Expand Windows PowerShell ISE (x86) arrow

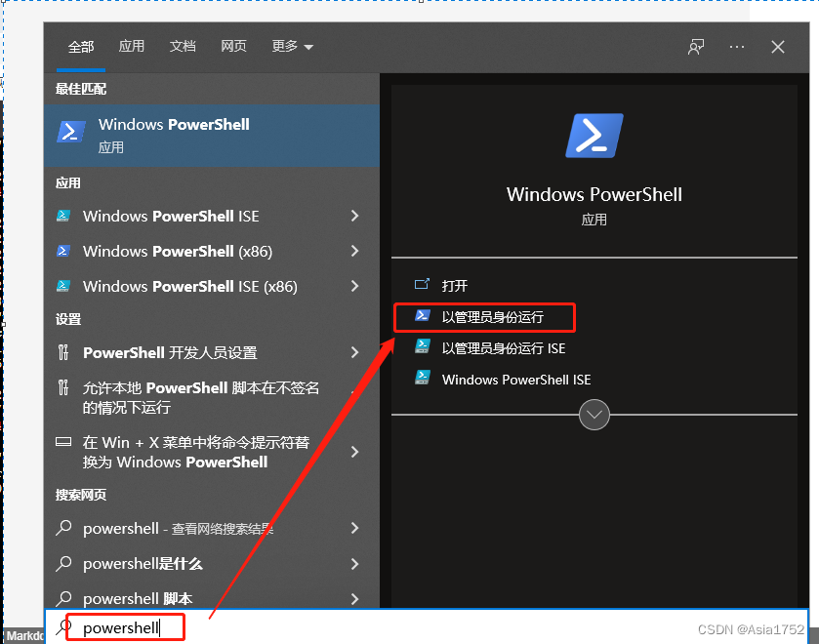point(355,286)
